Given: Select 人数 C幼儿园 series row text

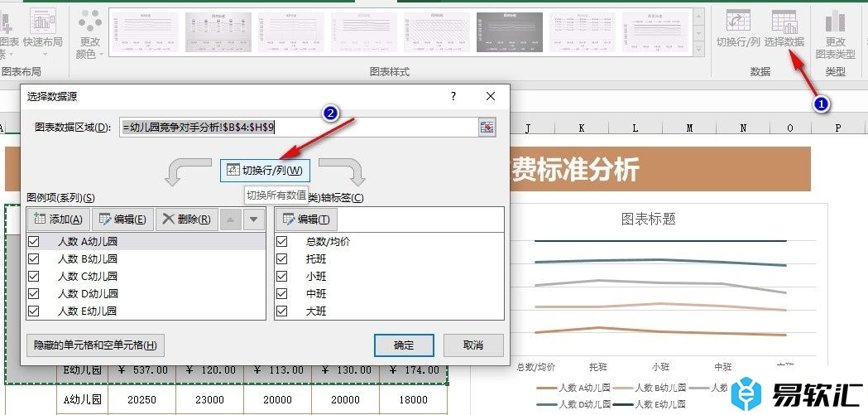Looking at the screenshot, I should (88, 276).
